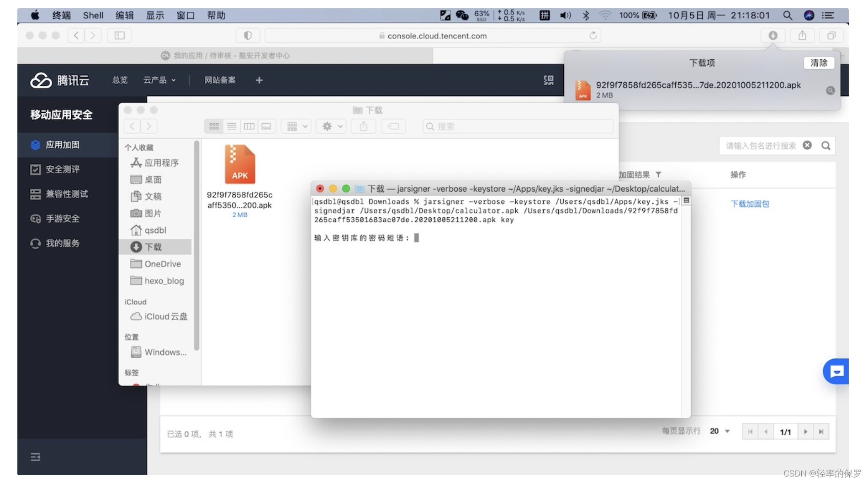Open the 显示 menu
The image size is (868, 482).
tap(155, 16)
